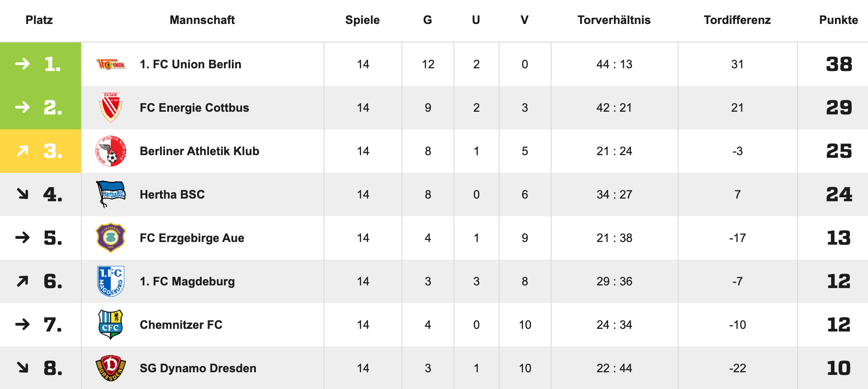Viewport: 868px width, 389px height.
Task: Sort by the Tordifferenz column header
Action: tap(737, 20)
